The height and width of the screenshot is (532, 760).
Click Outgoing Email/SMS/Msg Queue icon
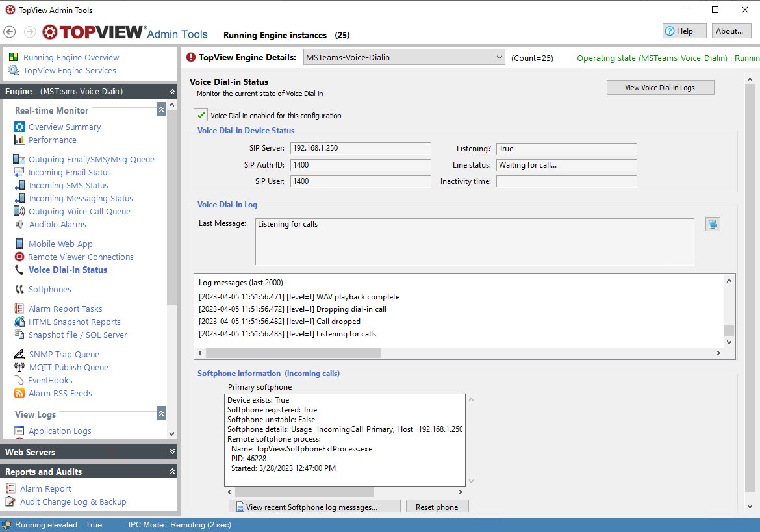pos(19,159)
